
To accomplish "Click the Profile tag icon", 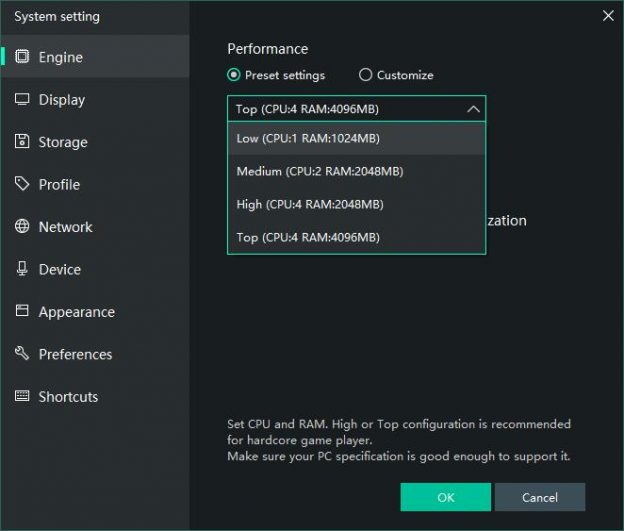I will 22,184.
